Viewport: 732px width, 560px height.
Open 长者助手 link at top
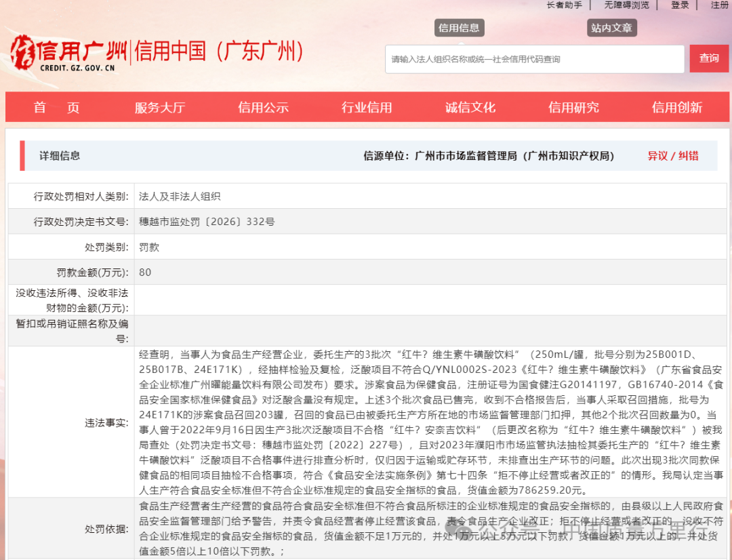click(565, 5)
